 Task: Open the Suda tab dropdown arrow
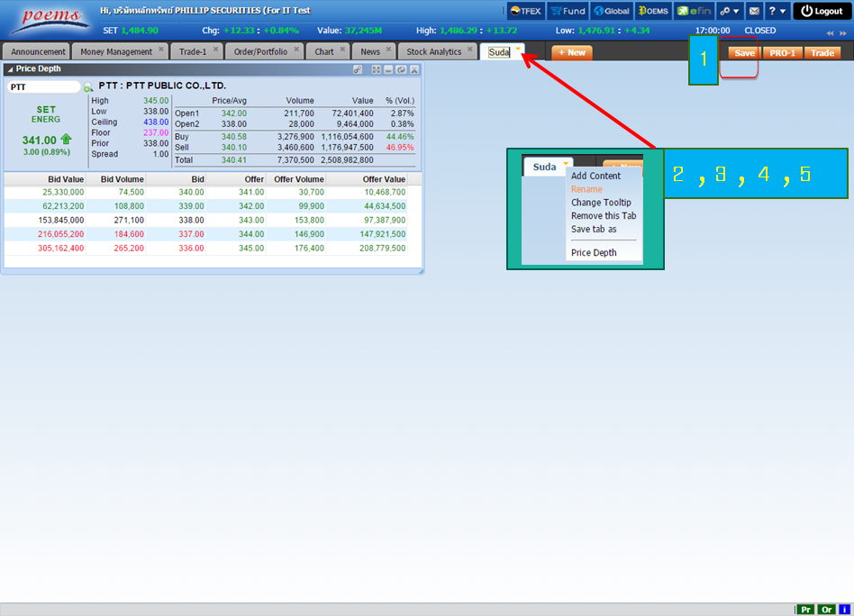tap(518, 50)
